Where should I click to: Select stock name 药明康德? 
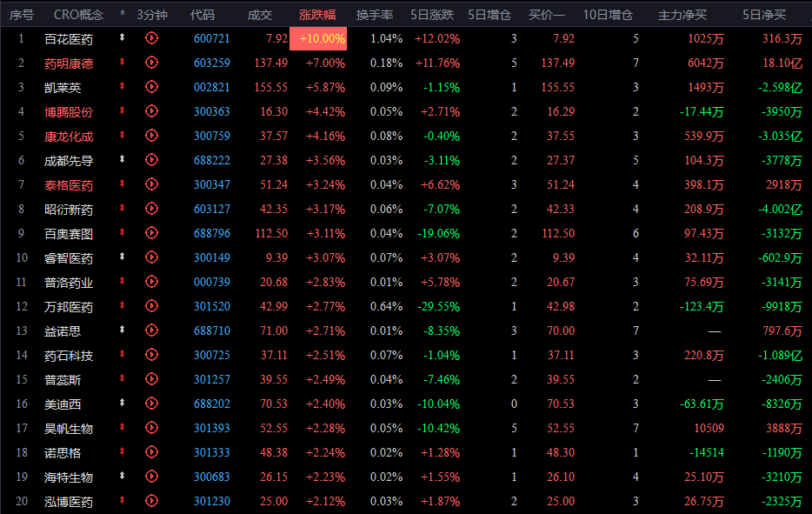(69, 63)
